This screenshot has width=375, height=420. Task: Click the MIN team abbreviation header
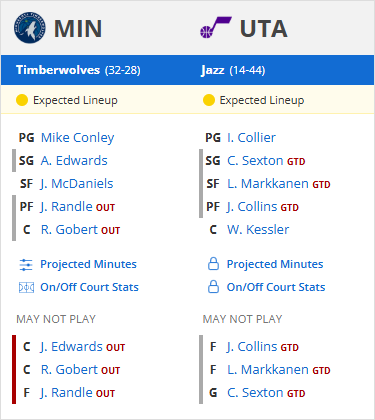tap(78, 29)
